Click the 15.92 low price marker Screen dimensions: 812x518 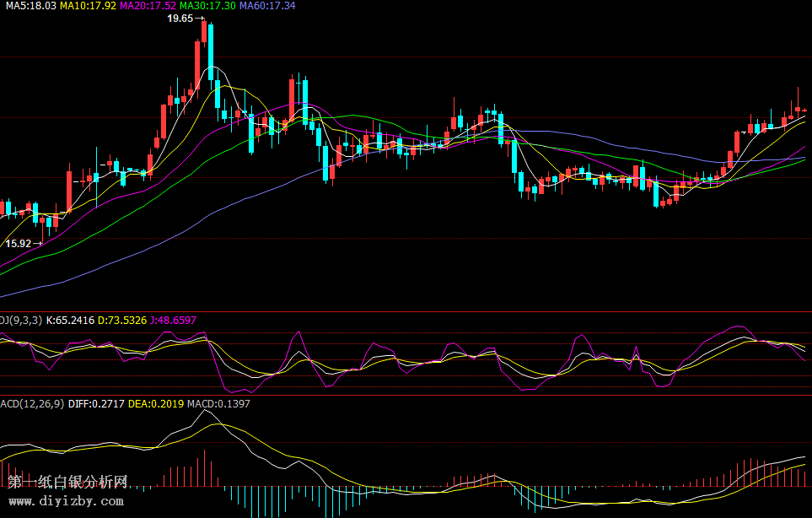[x=19, y=244]
